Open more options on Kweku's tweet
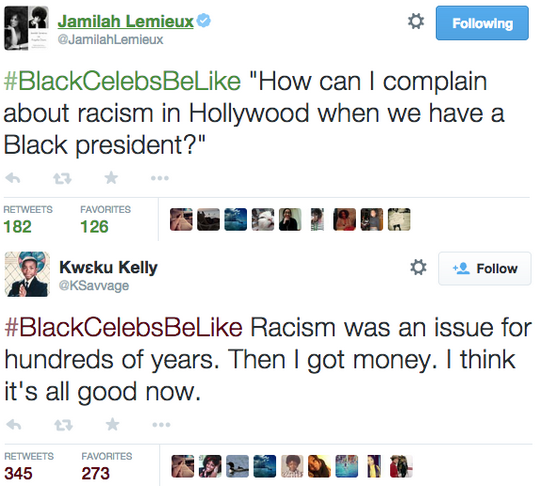Image resolution: width=538 pixels, height=492 pixels. tap(161, 425)
